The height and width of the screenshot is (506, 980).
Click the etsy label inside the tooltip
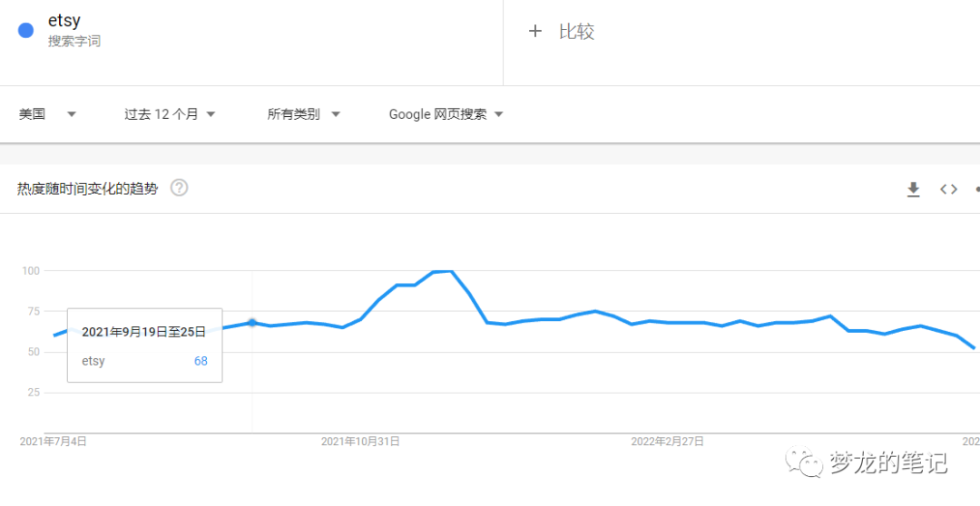point(93,361)
